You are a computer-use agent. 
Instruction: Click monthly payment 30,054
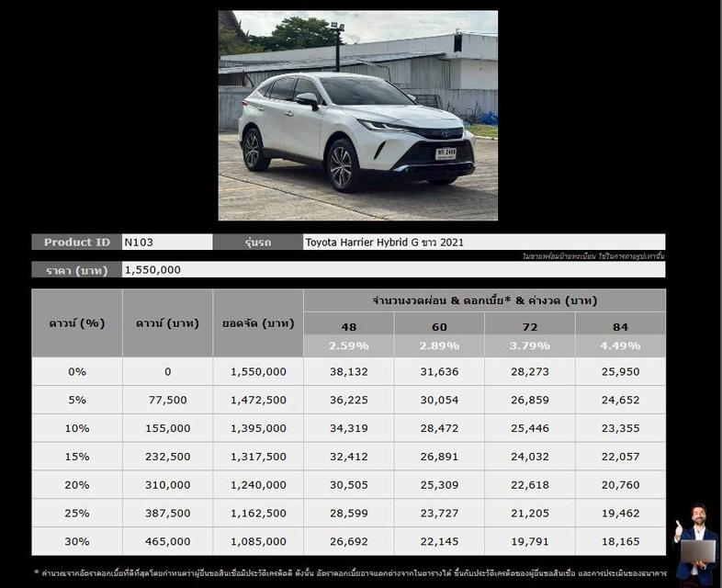(439, 401)
